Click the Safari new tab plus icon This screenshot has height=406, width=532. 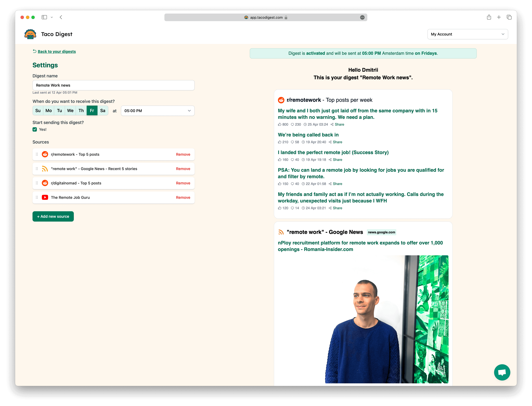[x=499, y=17]
